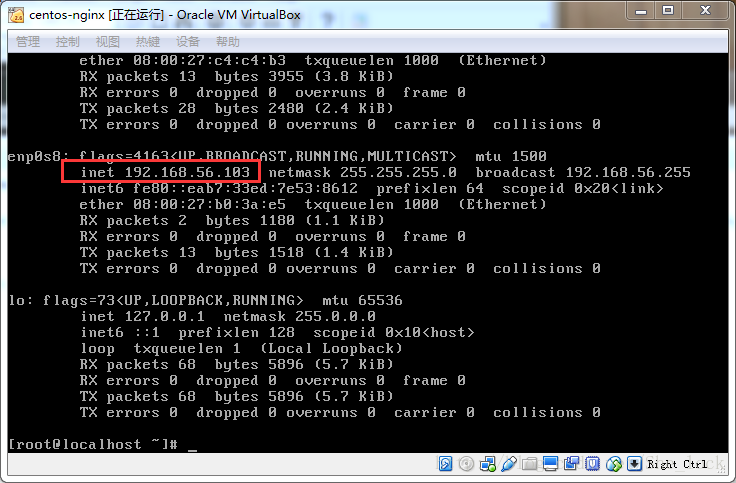Click the keyboard capture arrow icon
This screenshot has width=736, height=483.
tap(634, 464)
